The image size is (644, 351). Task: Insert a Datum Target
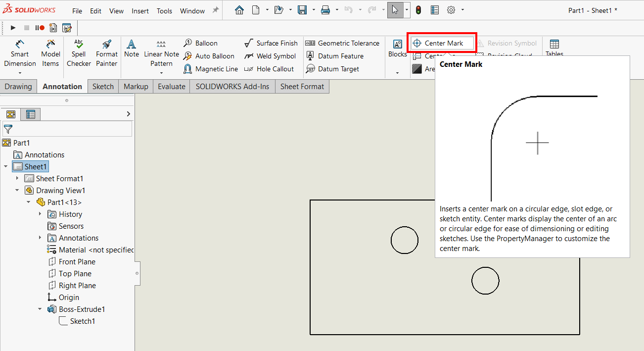[332, 69]
